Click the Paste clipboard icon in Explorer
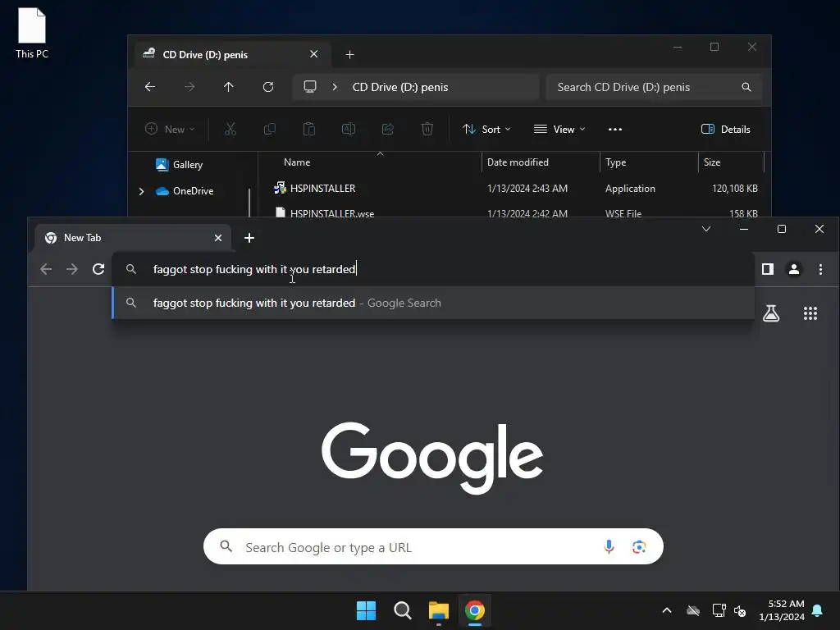This screenshot has width=840, height=630. [309, 129]
